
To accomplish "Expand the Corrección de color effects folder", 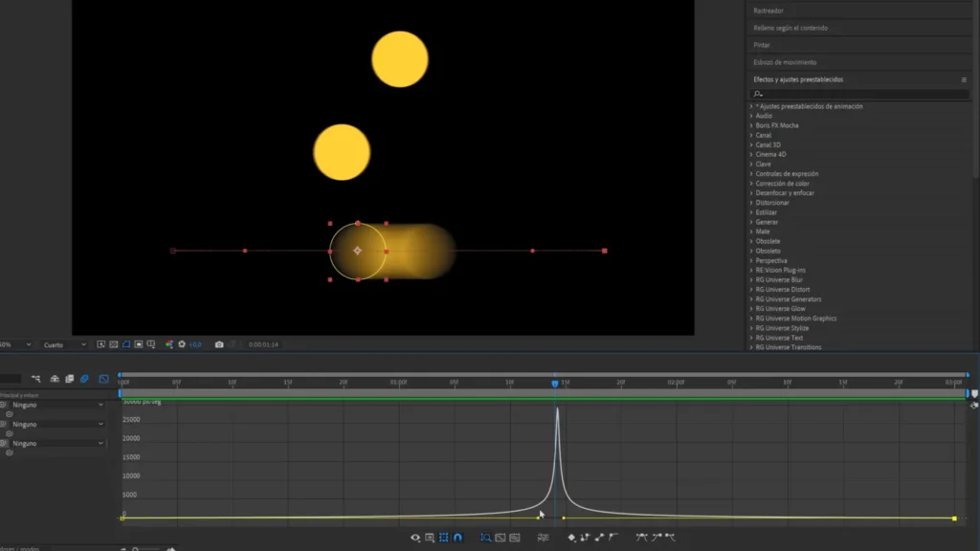I will pyautogui.click(x=781, y=184).
